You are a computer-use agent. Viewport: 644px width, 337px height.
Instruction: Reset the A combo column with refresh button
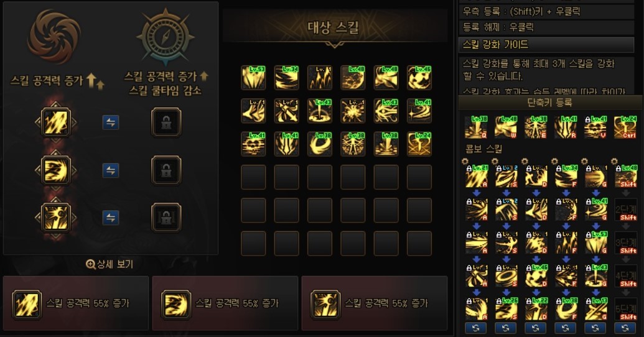[476, 328]
